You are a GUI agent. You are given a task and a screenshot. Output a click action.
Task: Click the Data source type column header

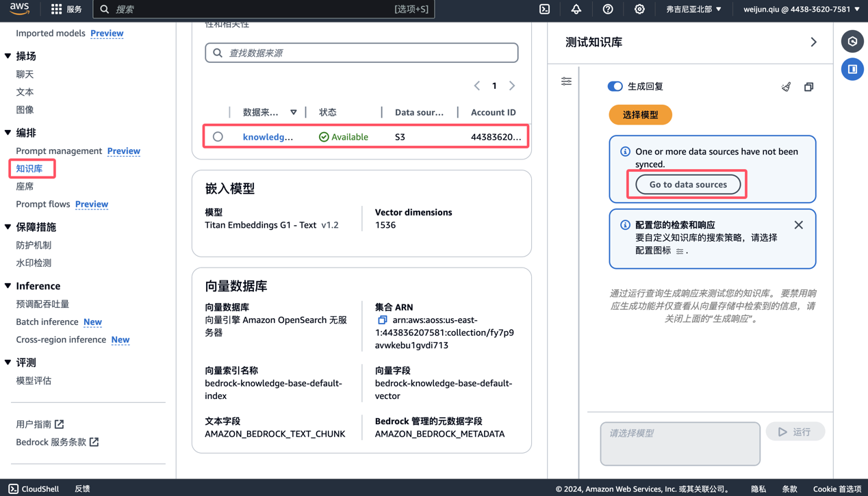[419, 112]
